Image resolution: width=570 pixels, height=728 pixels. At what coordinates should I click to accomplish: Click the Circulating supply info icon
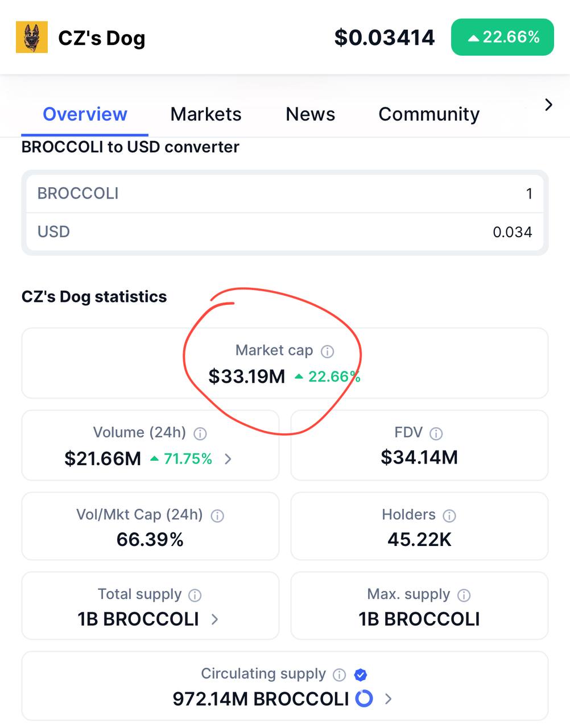click(x=339, y=675)
